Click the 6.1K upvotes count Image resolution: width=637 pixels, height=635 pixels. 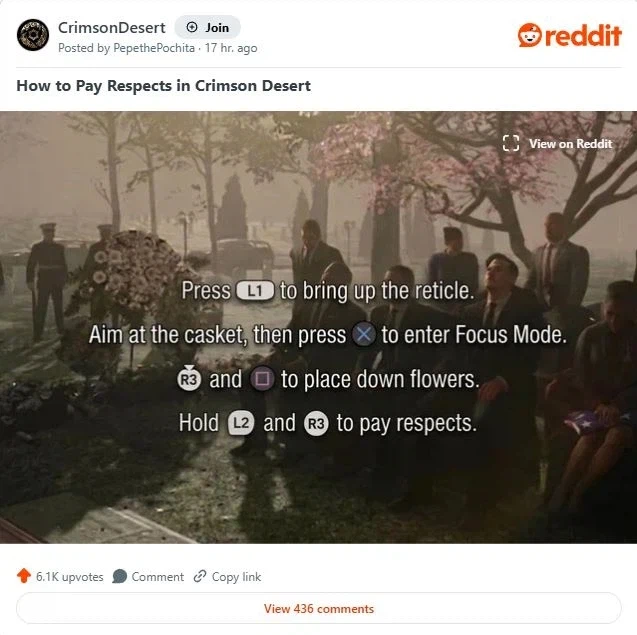point(70,577)
